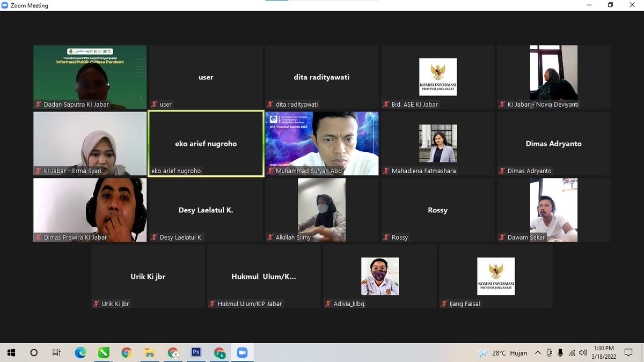Open Chrome with the yellow profile badge

coord(173,352)
